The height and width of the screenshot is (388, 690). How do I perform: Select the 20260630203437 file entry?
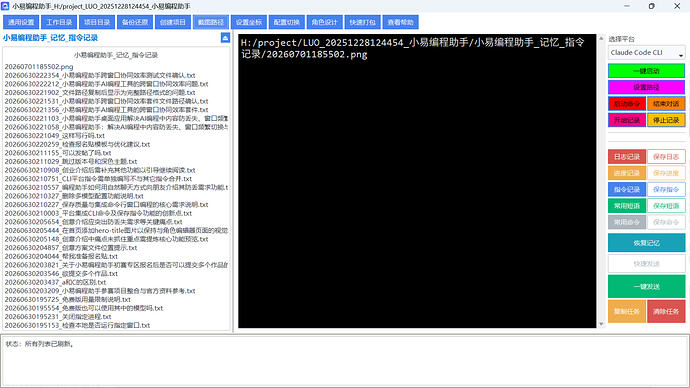55,282
